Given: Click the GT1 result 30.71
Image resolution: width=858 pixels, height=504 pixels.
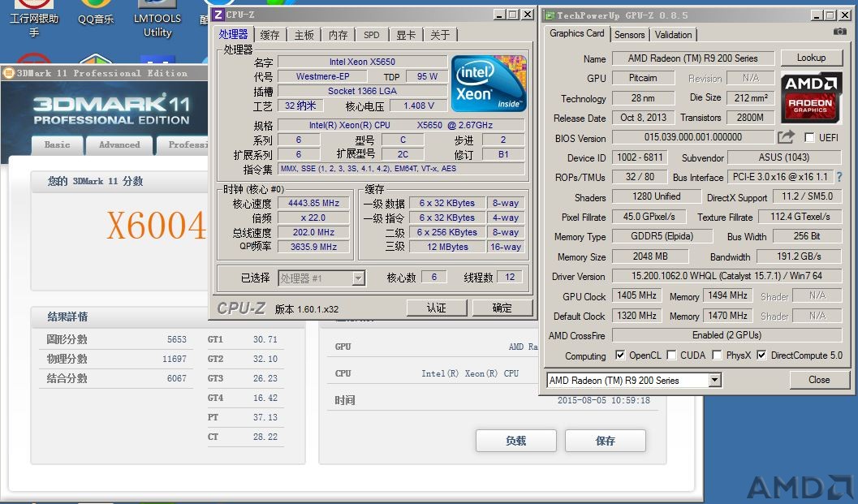Looking at the screenshot, I should pos(265,339).
